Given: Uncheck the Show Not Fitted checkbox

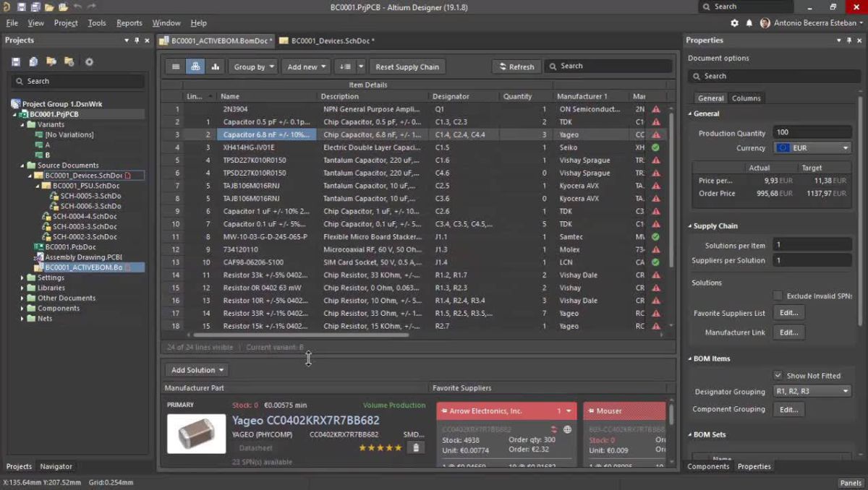Looking at the screenshot, I should 778,376.
